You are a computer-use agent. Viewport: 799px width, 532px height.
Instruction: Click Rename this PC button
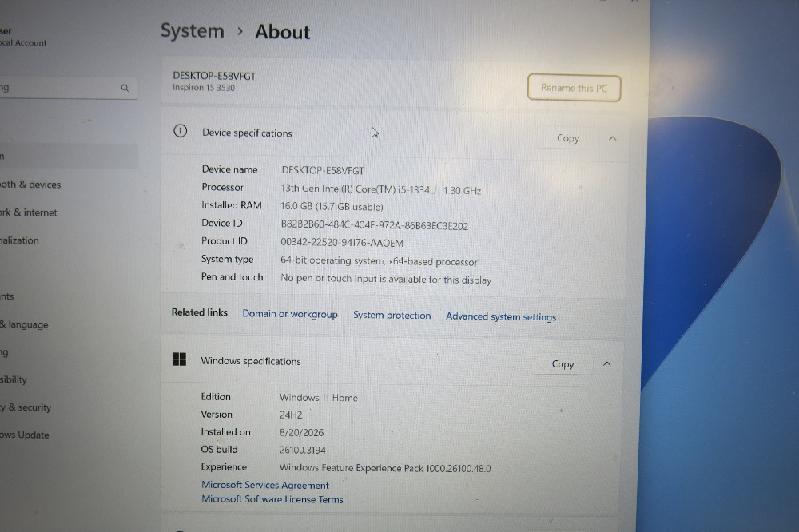coord(574,88)
